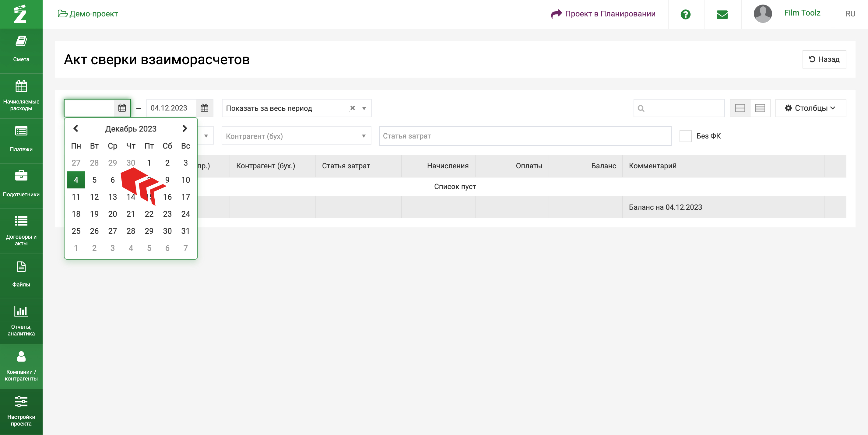Open Подотчетники sidebar section
This screenshot has height=435, width=868.
click(21, 186)
